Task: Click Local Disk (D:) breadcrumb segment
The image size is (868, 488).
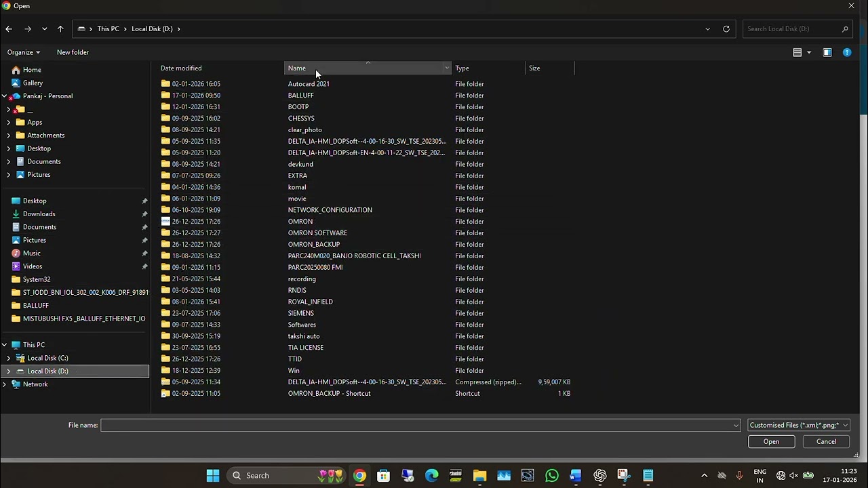Action: (x=152, y=29)
